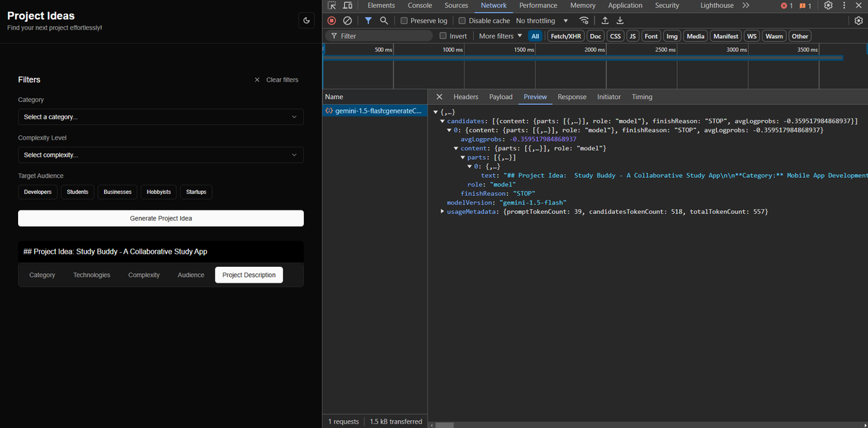Switch to the Sources tab

456,6
